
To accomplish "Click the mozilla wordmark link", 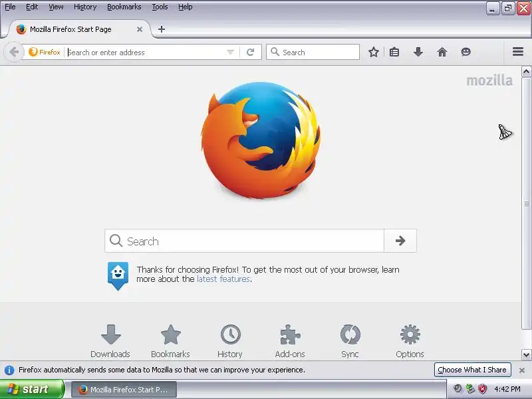I will pyautogui.click(x=489, y=80).
